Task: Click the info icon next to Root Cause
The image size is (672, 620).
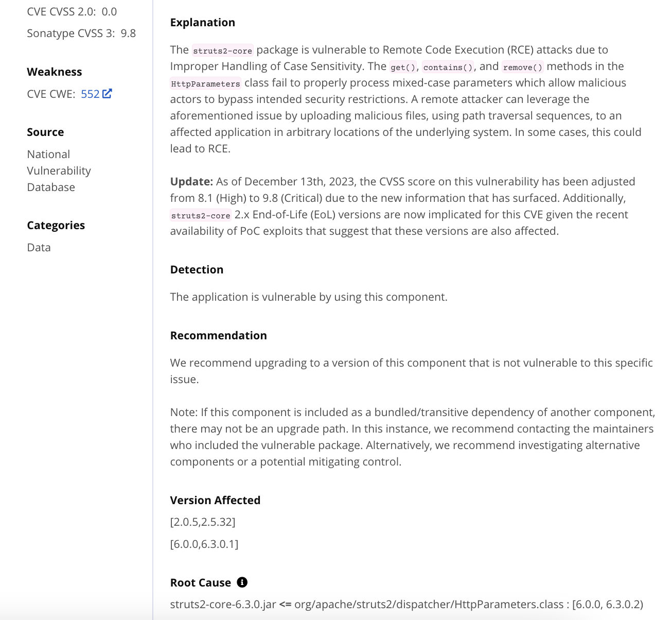Action: point(242,582)
